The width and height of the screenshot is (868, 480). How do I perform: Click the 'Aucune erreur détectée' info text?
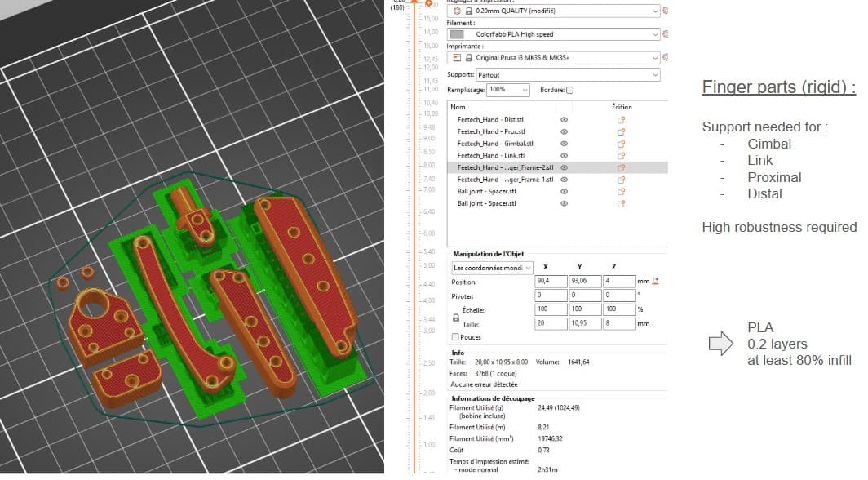(x=484, y=384)
